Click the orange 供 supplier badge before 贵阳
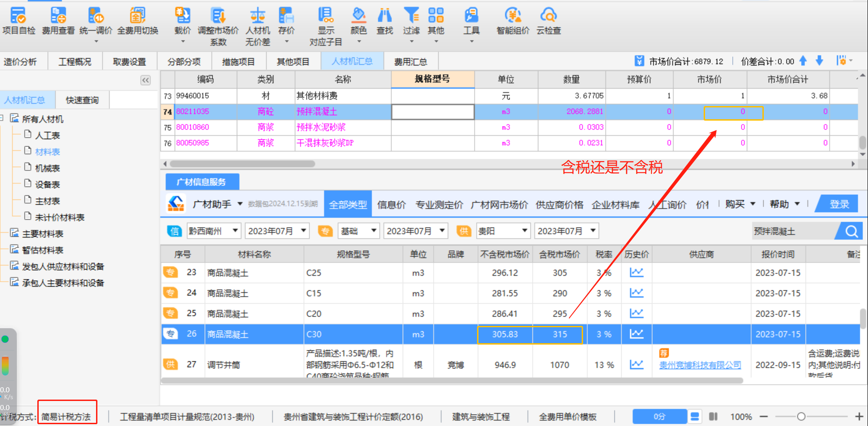The width and height of the screenshot is (868, 426). click(463, 231)
